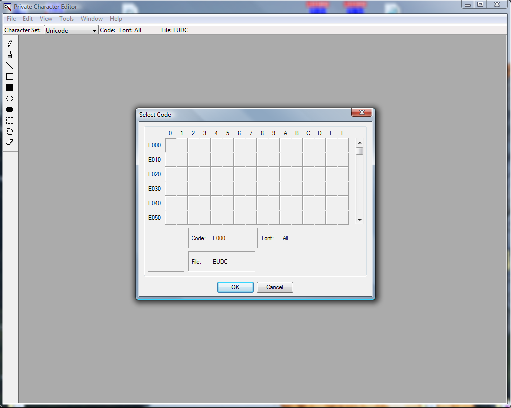Open the Edit menu
This screenshot has width=511, height=408.
(28, 19)
